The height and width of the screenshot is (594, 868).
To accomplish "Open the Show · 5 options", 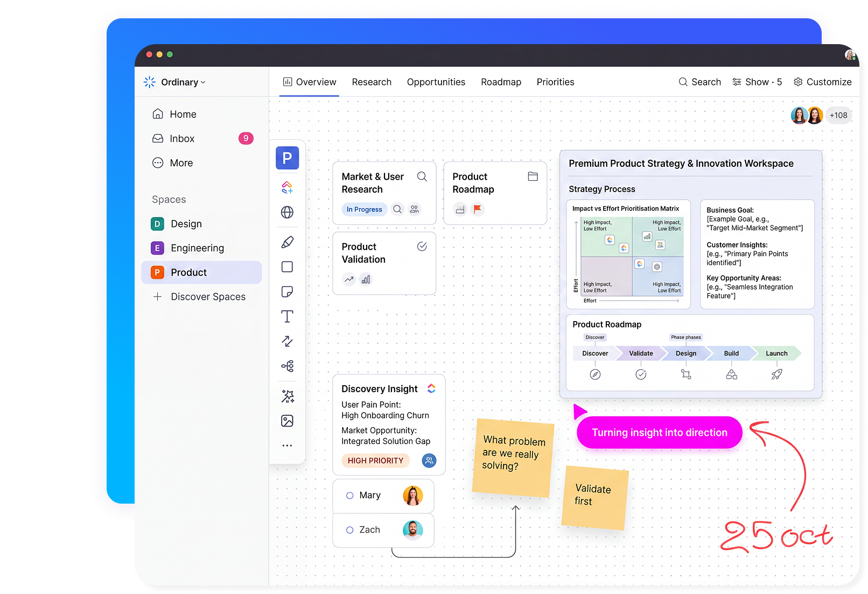I will click(757, 82).
